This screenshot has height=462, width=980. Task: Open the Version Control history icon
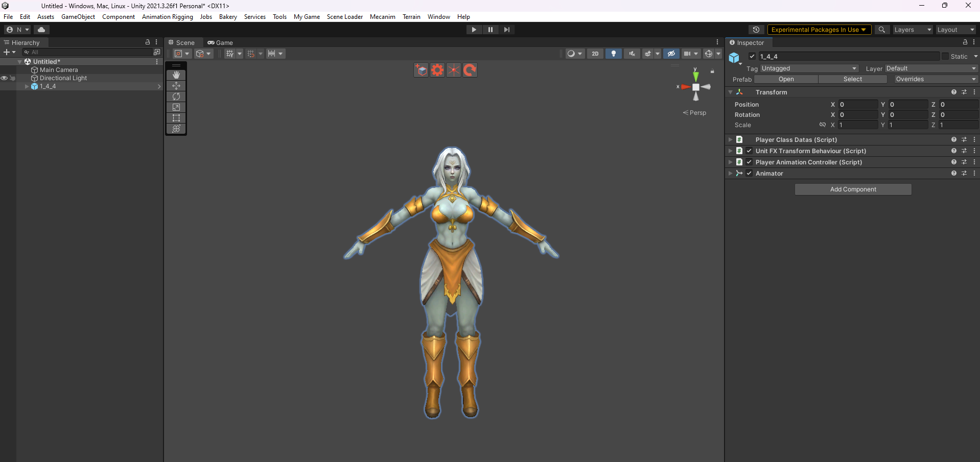tap(756, 30)
